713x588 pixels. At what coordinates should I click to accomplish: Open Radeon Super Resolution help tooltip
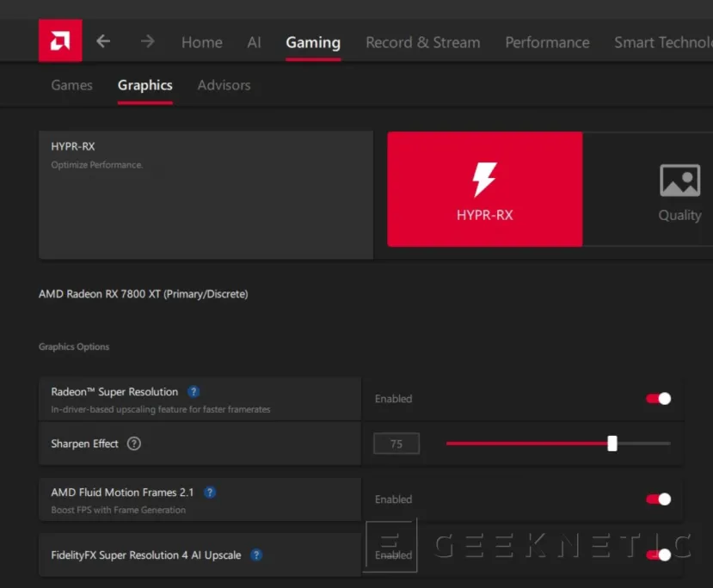coord(194,392)
